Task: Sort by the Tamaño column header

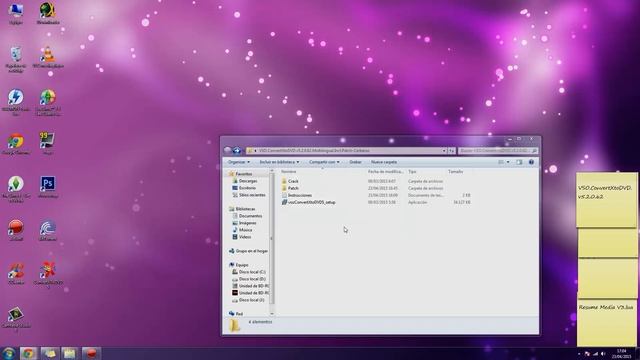Action: (x=456, y=172)
